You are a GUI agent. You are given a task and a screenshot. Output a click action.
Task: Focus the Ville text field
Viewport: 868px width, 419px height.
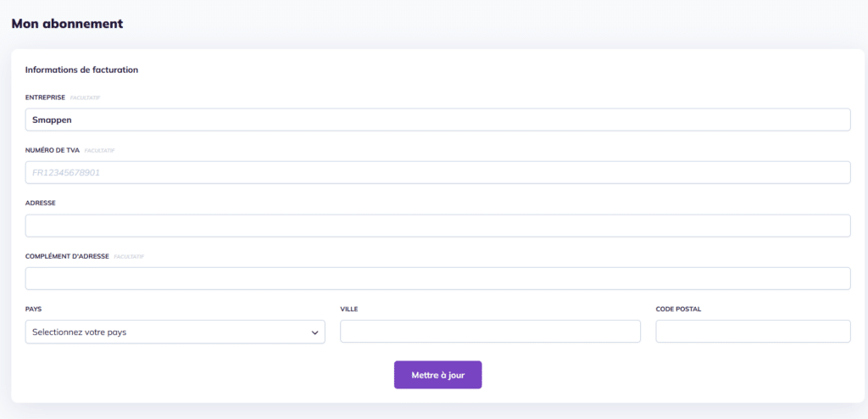click(490, 332)
